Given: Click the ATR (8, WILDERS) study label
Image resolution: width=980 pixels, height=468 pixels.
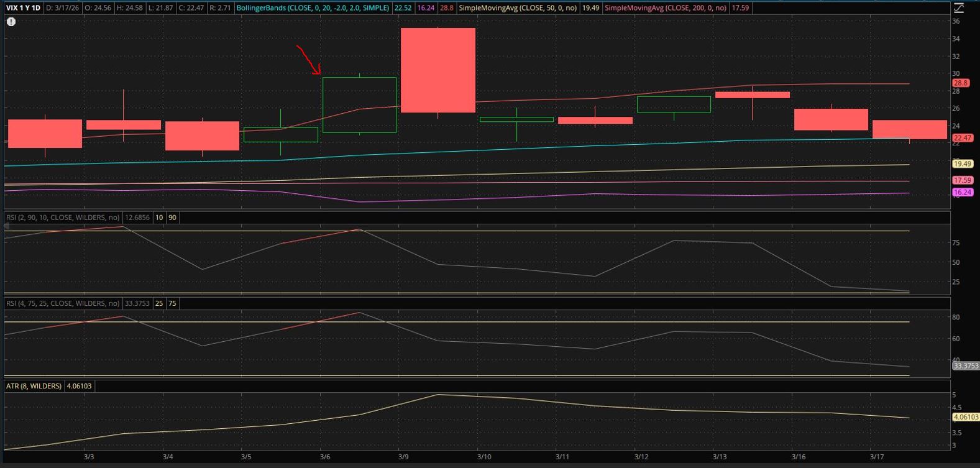Looking at the screenshot, I should [34, 386].
